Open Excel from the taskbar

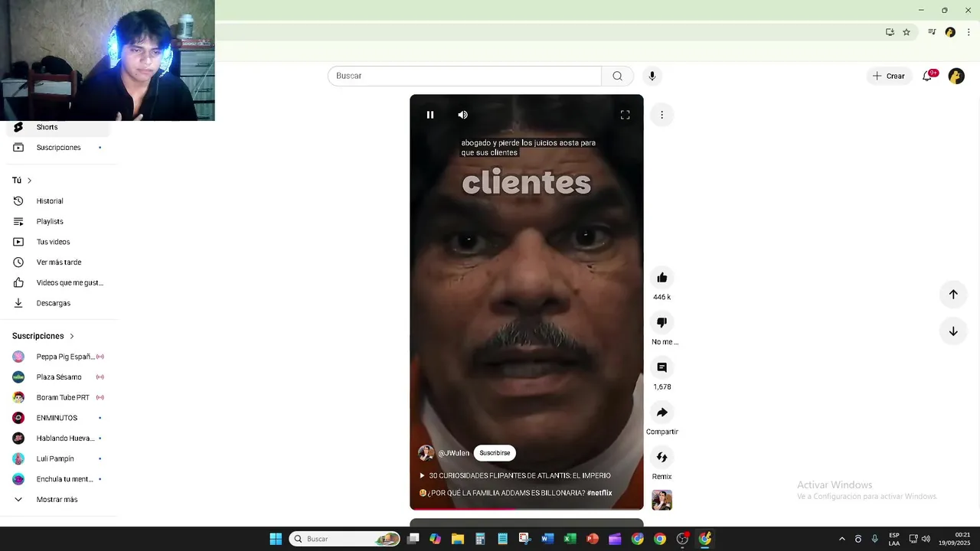(x=570, y=539)
